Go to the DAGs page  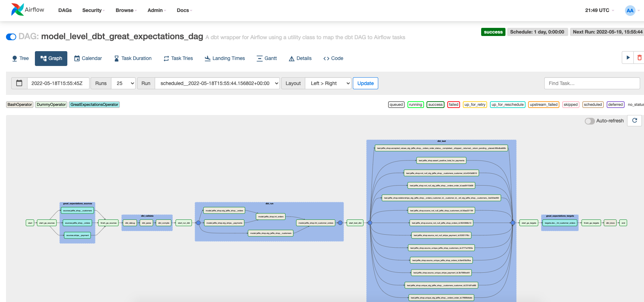[x=65, y=10]
